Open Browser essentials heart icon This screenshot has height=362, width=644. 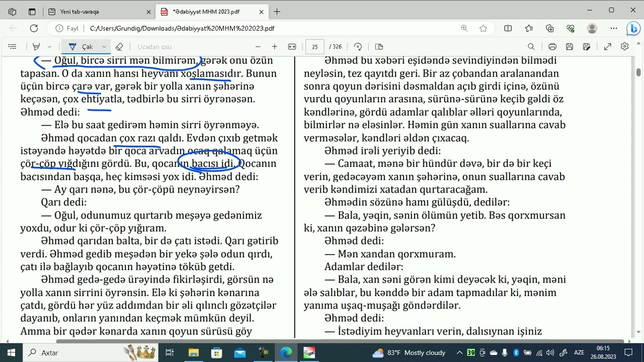(x=570, y=29)
